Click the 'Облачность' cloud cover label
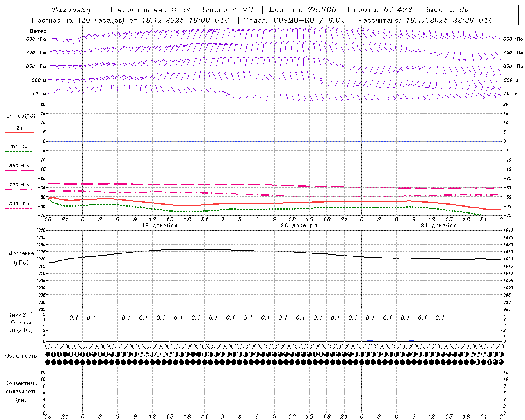Viewport: 525px width, 420px height. (21, 356)
